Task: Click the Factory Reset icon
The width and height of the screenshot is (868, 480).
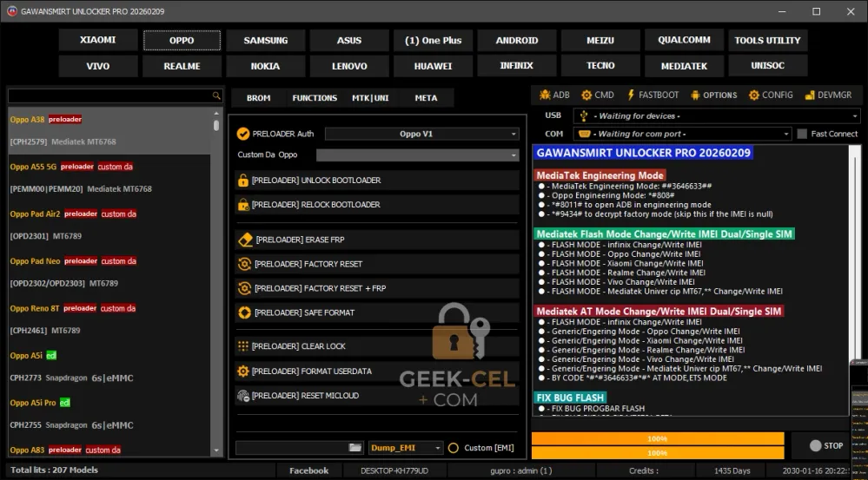Action: [x=244, y=265]
